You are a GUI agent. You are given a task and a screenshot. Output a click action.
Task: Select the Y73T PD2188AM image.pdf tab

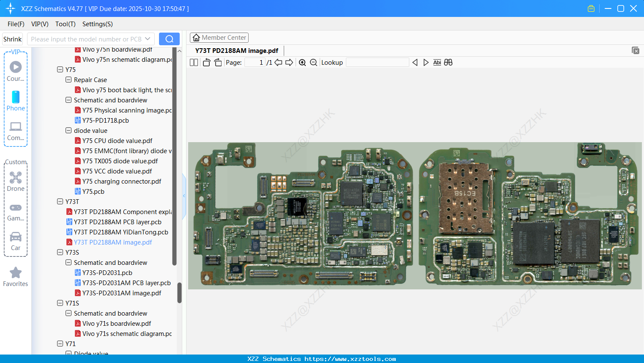[237, 51]
